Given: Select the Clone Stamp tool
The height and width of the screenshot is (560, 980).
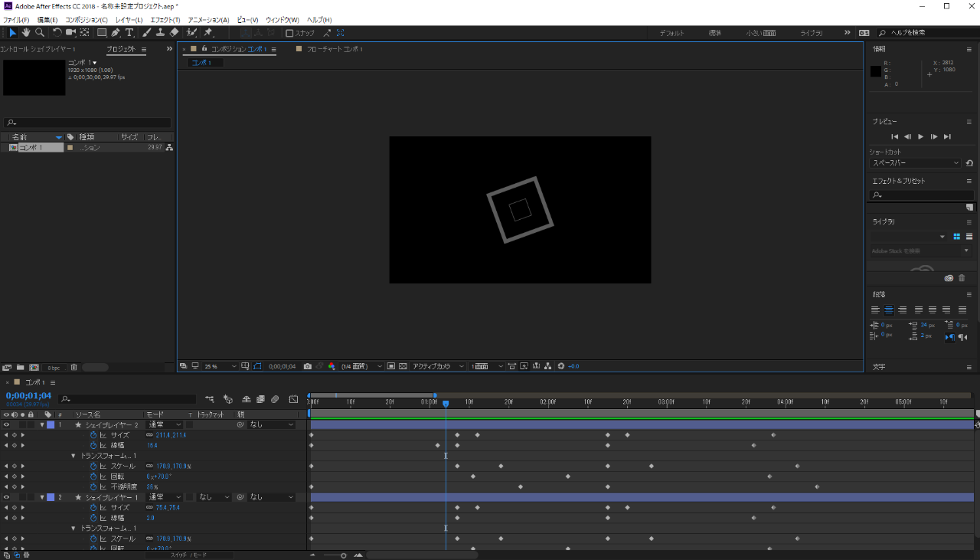Looking at the screenshot, I should 160,33.
